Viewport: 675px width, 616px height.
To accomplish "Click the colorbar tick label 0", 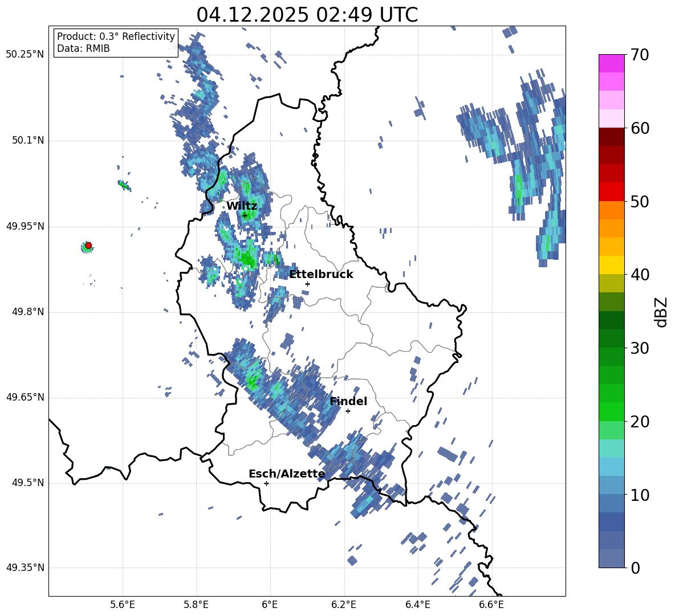I will point(636,568).
